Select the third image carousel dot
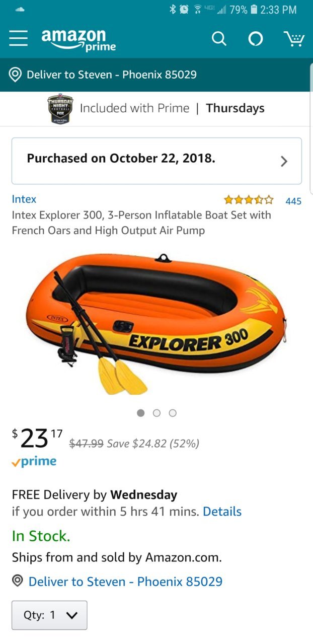 point(173,413)
